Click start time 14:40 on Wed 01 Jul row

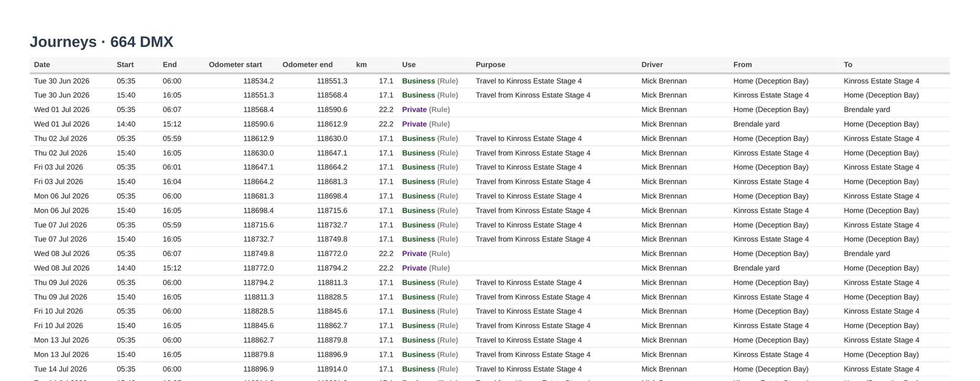click(126, 124)
